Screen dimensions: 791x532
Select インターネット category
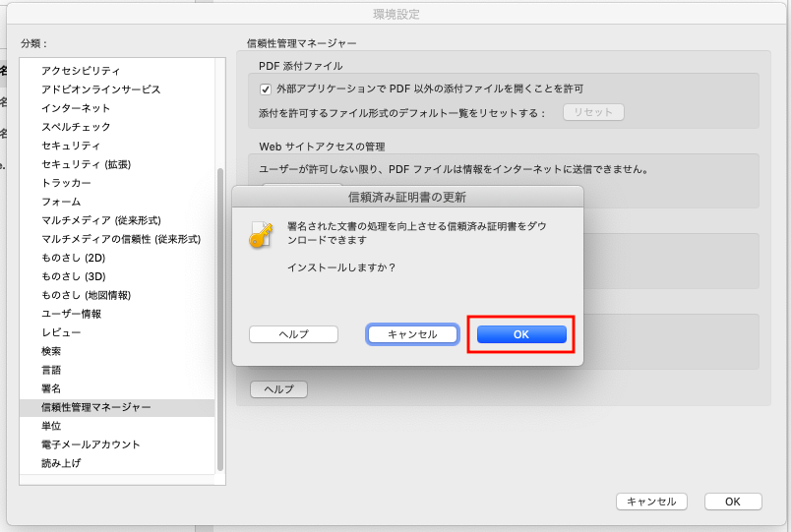(x=117, y=108)
